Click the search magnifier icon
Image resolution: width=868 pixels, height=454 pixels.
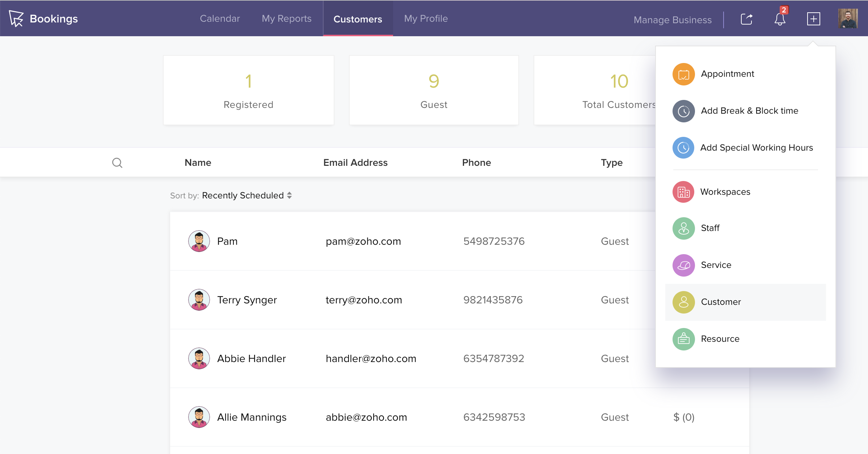pyautogui.click(x=117, y=163)
